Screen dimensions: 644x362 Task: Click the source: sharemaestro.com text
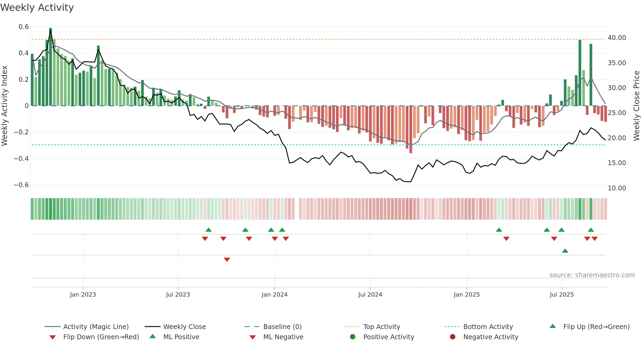point(592,275)
